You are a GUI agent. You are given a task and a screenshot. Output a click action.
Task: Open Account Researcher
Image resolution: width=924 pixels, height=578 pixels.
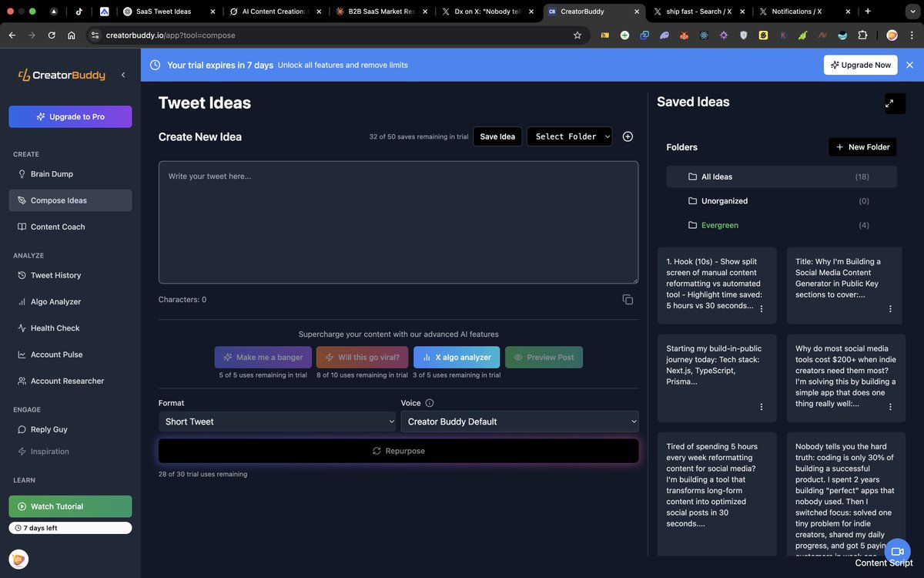click(x=70, y=381)
